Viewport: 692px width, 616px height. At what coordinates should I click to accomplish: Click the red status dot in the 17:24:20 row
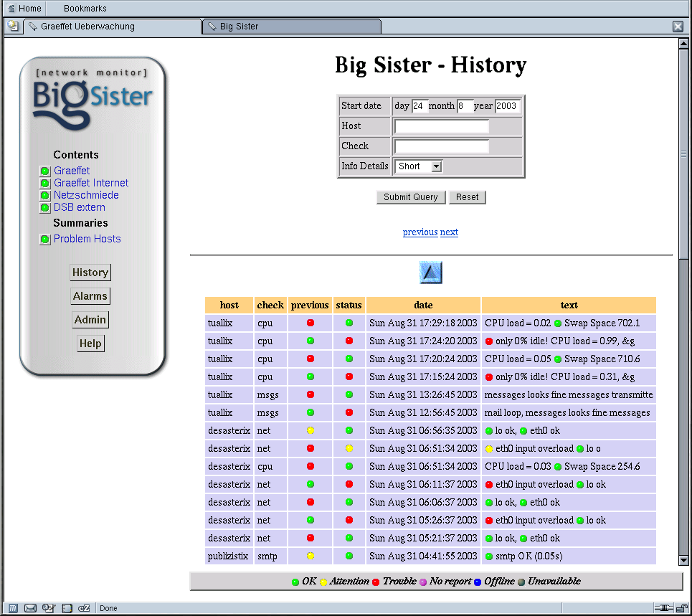coord(349,341)
